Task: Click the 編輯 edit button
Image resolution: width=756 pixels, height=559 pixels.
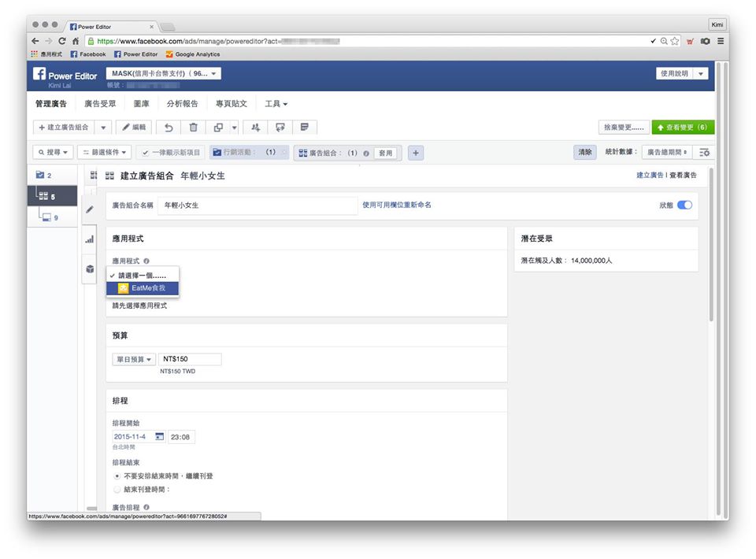Action: (x=134, y=128)
